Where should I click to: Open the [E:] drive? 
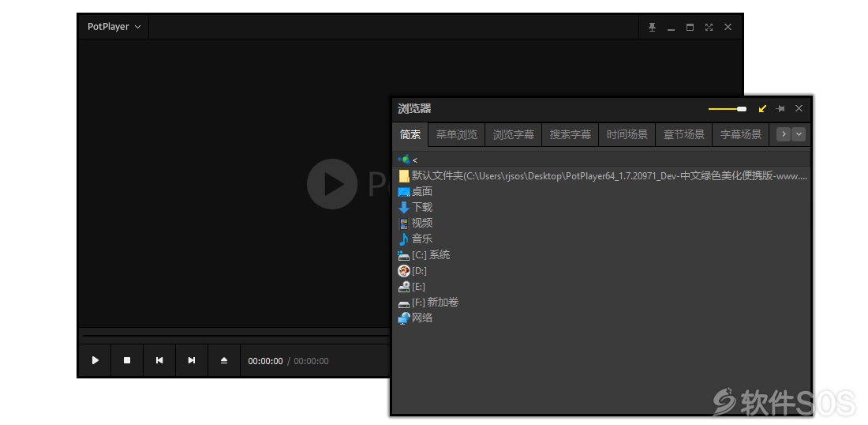[x=602, y=287]
